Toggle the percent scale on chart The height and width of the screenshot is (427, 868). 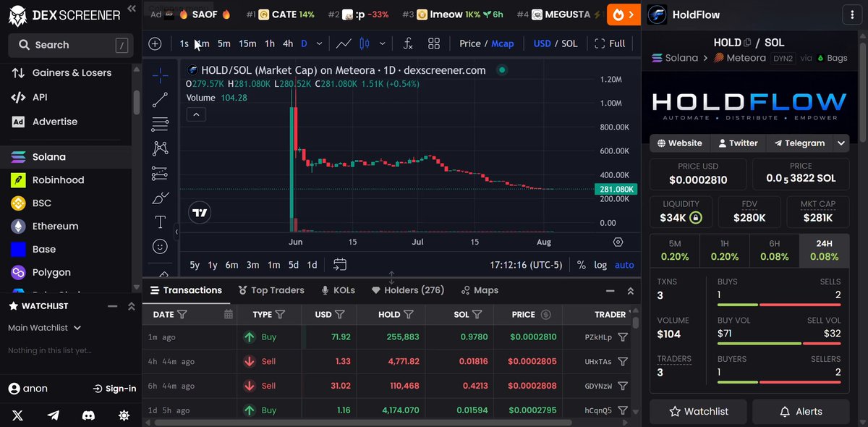click(582, 265)
